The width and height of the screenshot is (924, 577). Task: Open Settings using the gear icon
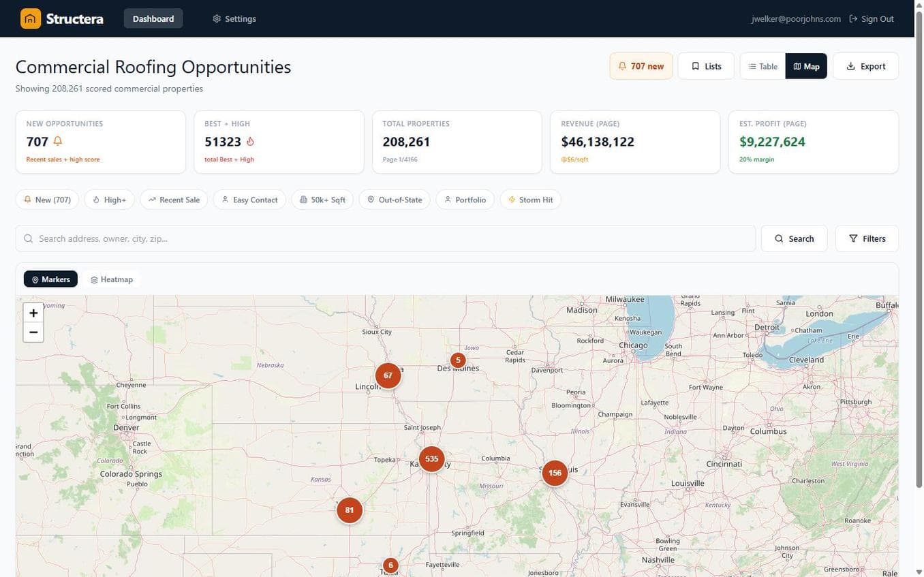217,18
